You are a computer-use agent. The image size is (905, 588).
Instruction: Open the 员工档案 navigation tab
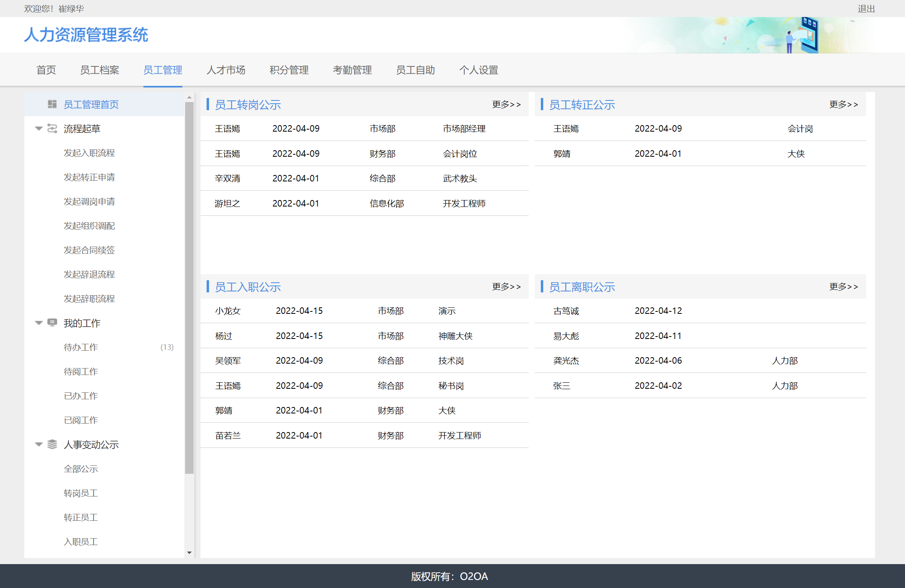[99, 70]
